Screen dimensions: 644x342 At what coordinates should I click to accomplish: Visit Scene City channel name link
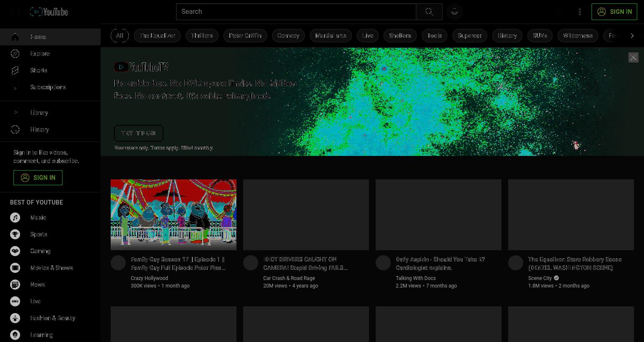(x=540, y=278)
